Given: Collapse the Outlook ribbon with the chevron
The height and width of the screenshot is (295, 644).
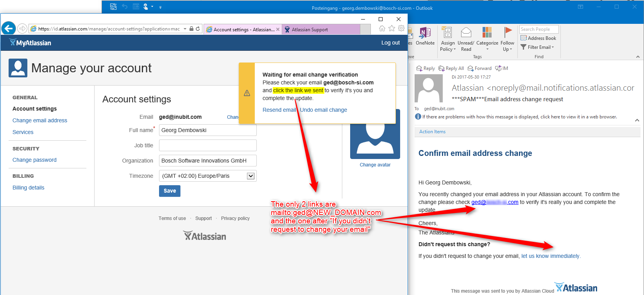Looking at the screenshot, I should 638,57.
